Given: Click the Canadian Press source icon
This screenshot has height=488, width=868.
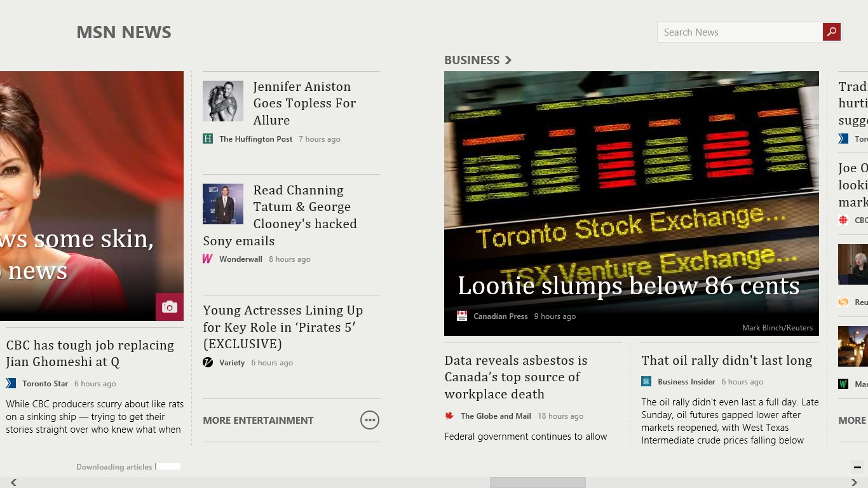Looking at the screenshot, I should pyautogui.click(x=462, y=316).
